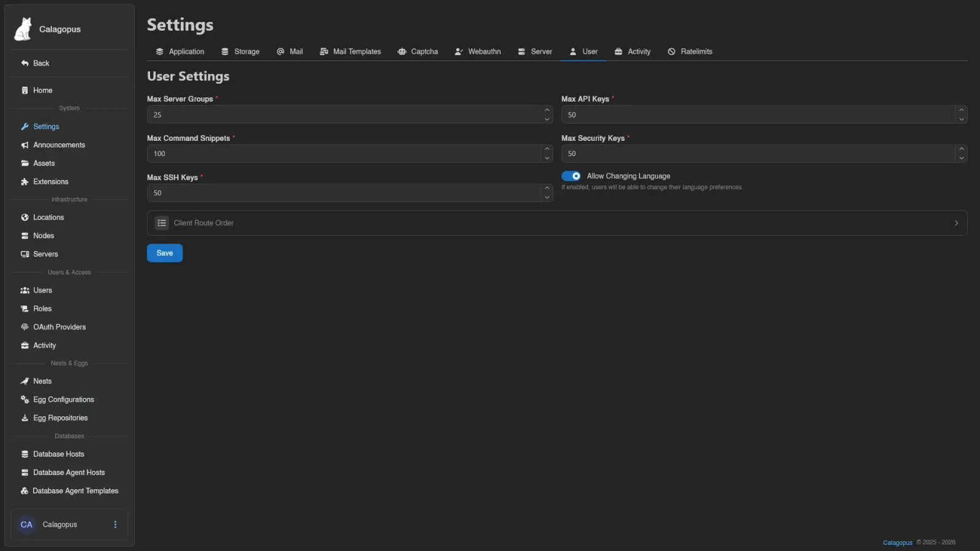
Task: Expand the Client Route Order section
Action: pyautogui.click(x=557, y=223)
